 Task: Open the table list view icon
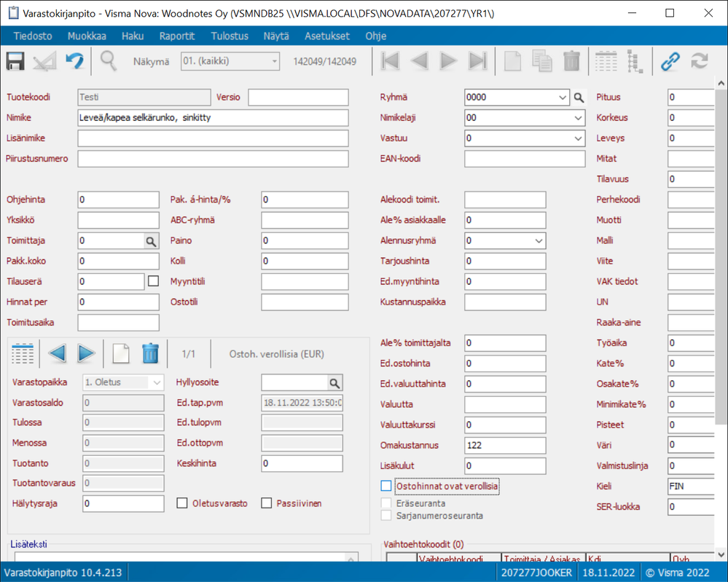coord(606,61)
